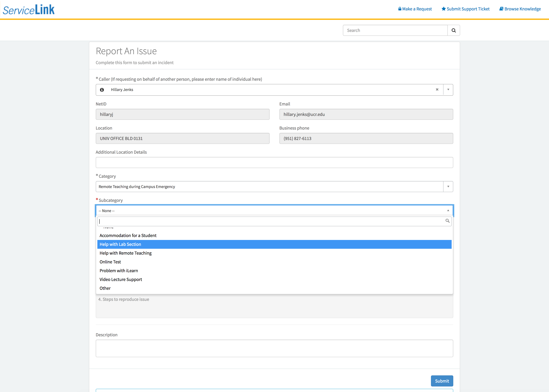The height and width of the screenshot is (392, 549).
Task: Open the Make a Request link
Action: tap(415, 9)
